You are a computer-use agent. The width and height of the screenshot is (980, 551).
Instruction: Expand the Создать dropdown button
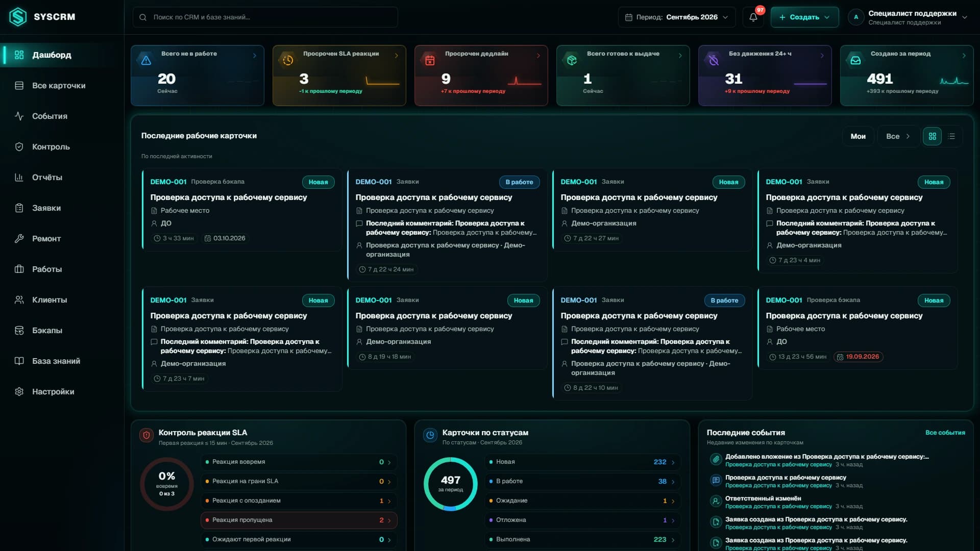804,17
